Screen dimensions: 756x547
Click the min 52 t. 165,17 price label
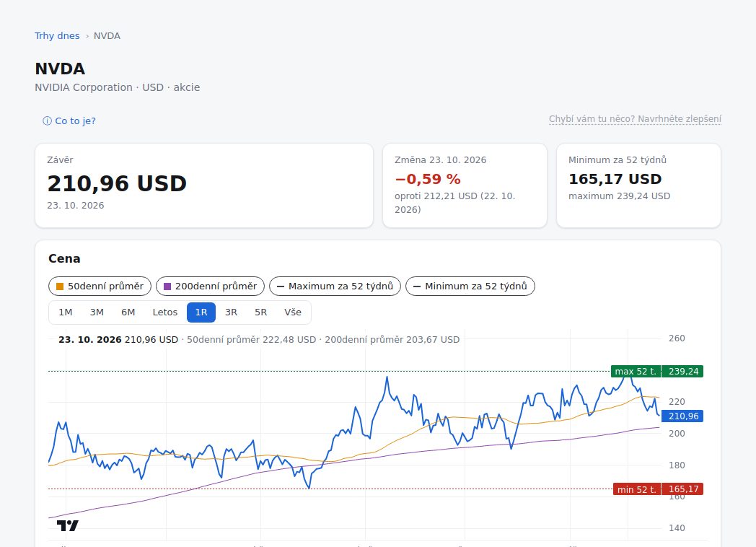click(x=658, y=489)
